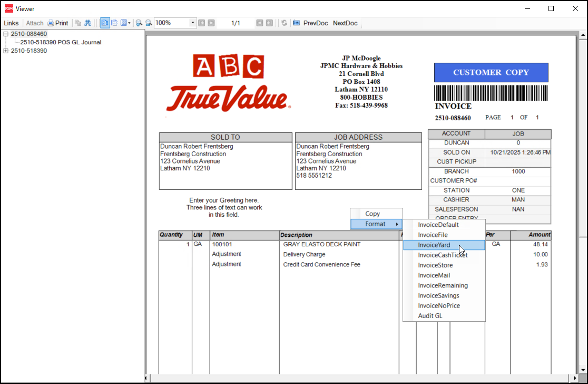This screenshot has height=384, width=588.
Task: Choose InvoiceCashTicket from Format submenu
Action: pyautogui.click(x=443, y=255)
